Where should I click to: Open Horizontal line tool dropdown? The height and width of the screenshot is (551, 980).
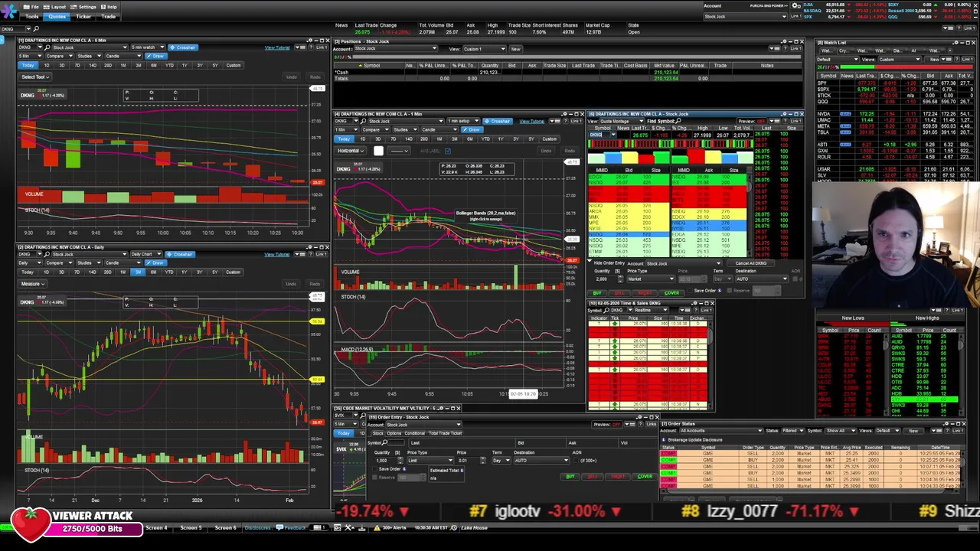[352, 151]
